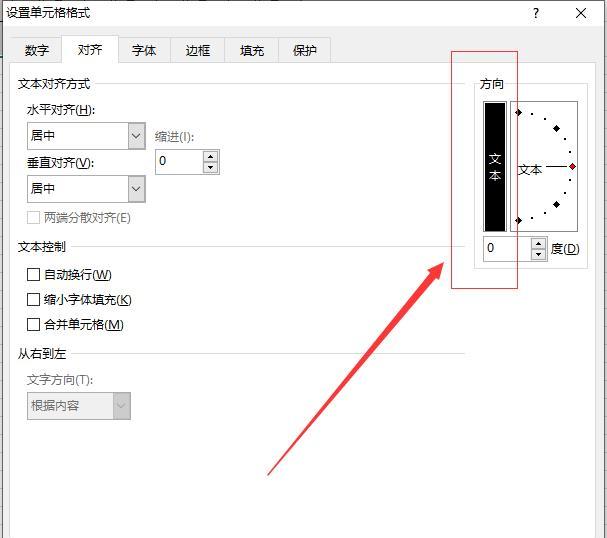Switch to the 保护 tab
Image resolution: width=607 pixels, height=538 pixels.
click(305, 50)
